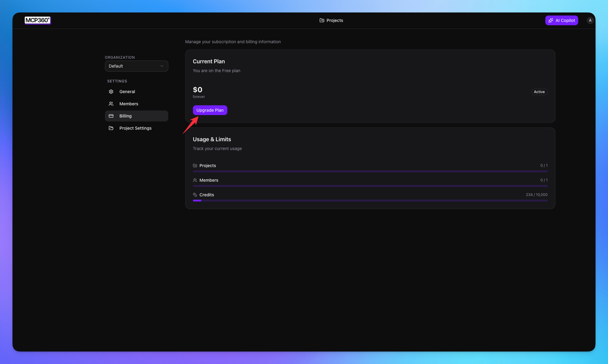Click the Billing credit card icon
The image size is (608, 364).
[x=111, y=116]
